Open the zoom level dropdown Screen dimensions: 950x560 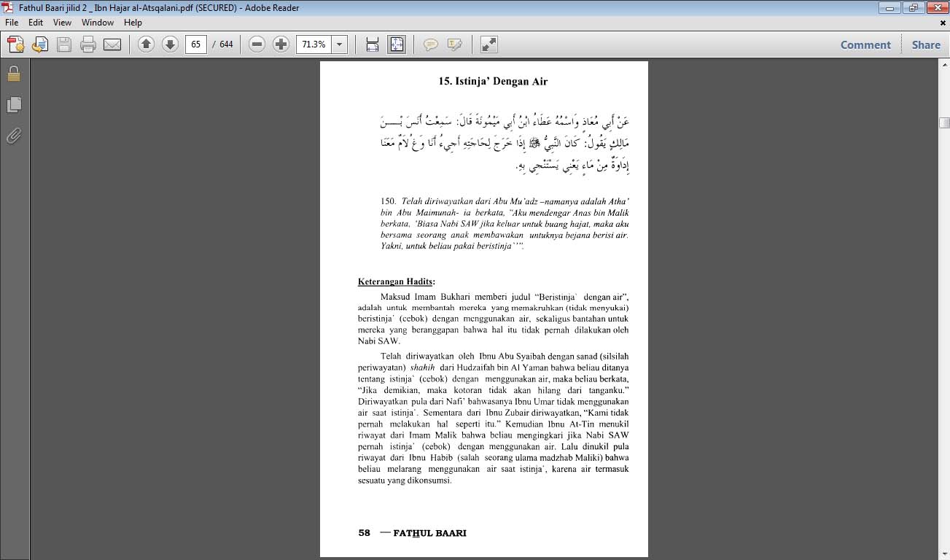(x=338, y=44)
